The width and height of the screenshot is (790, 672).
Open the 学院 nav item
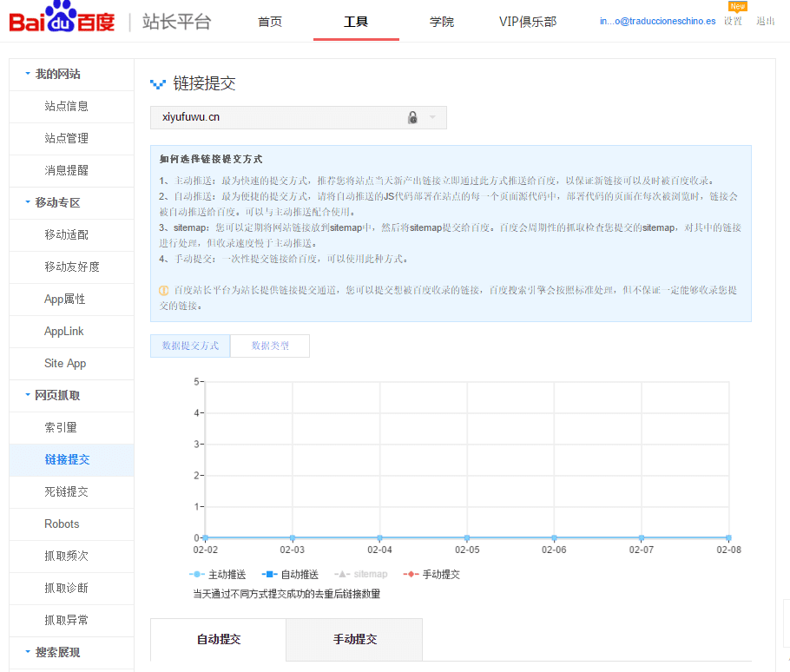442,22
